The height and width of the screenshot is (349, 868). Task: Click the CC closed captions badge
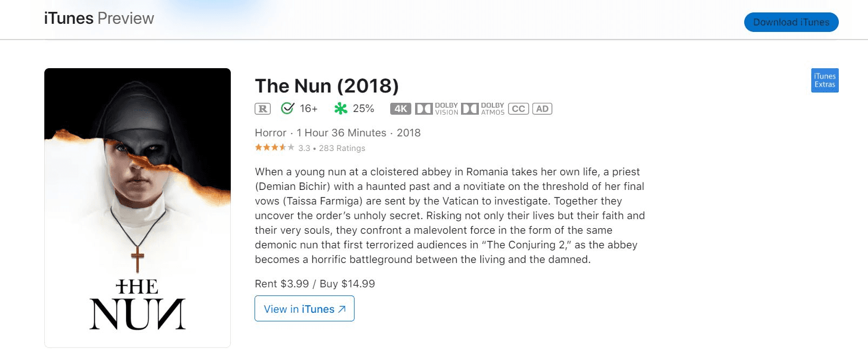518,109
